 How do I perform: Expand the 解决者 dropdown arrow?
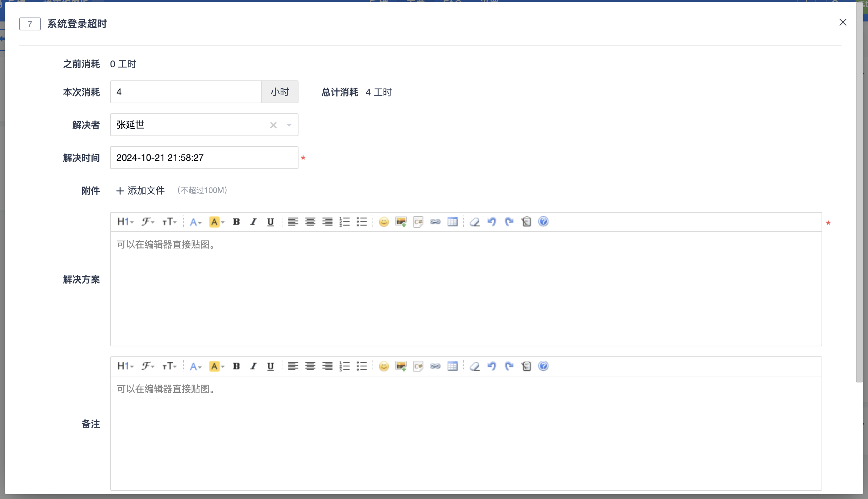[289, 125]
